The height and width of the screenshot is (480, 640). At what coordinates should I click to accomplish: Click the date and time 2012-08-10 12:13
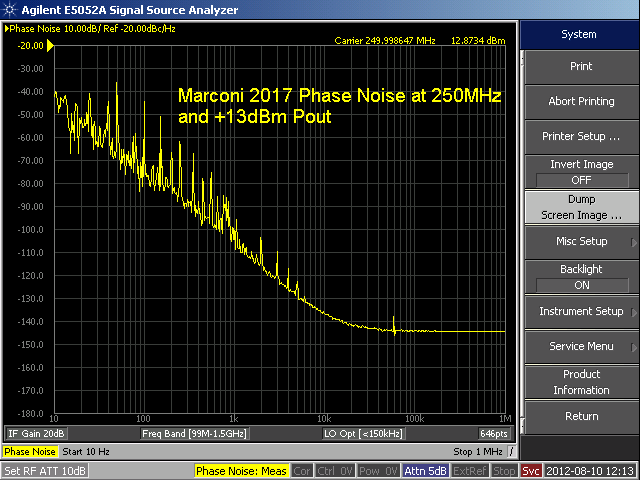click(590, 471)
